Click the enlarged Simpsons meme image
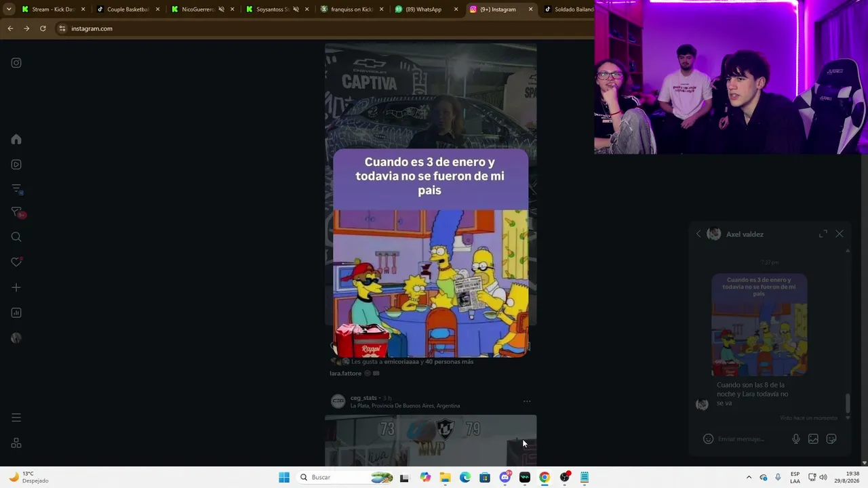Image resolution: width=868 pixels, height=488 pixels. (x=431, y=253)
